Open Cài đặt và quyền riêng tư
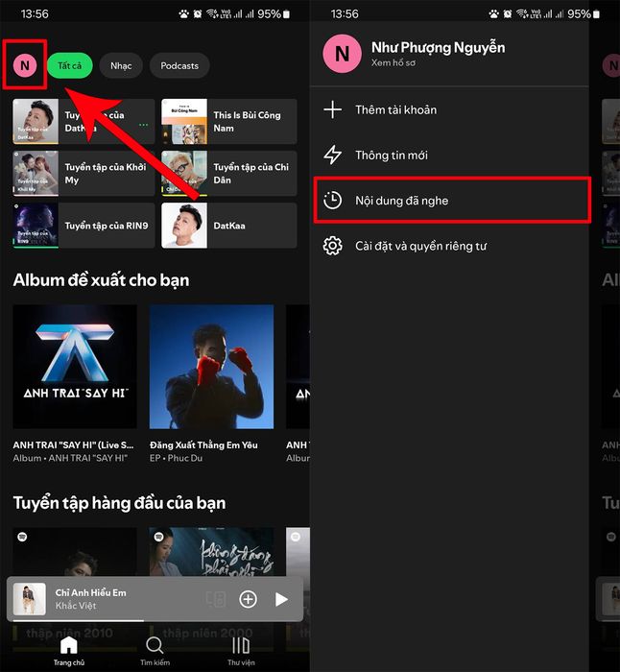620x672 pixels. pos(420,246)
